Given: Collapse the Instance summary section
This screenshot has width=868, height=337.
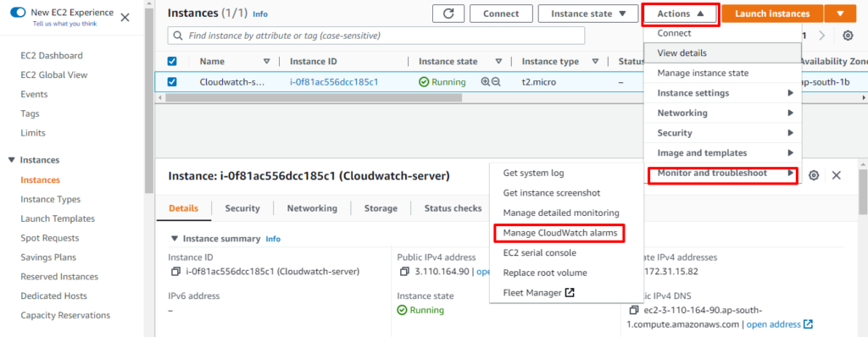Looking at the screenshot, I should coord(175,239).
